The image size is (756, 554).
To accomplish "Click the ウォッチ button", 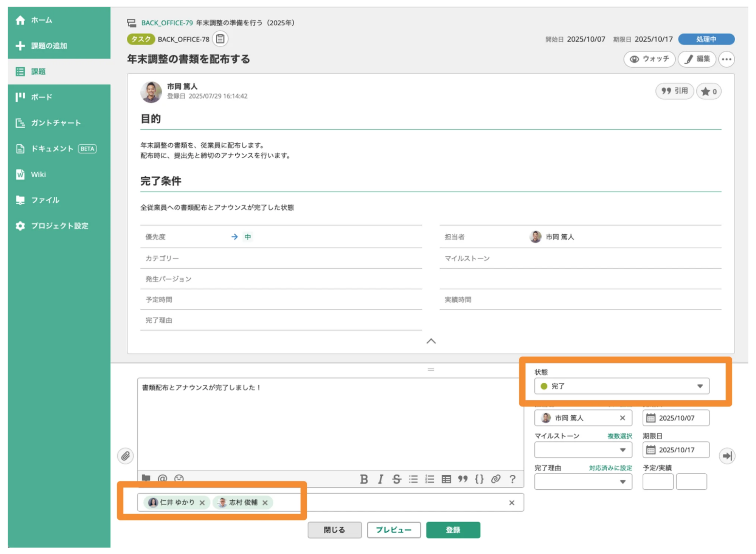I will tap(649, 59).
